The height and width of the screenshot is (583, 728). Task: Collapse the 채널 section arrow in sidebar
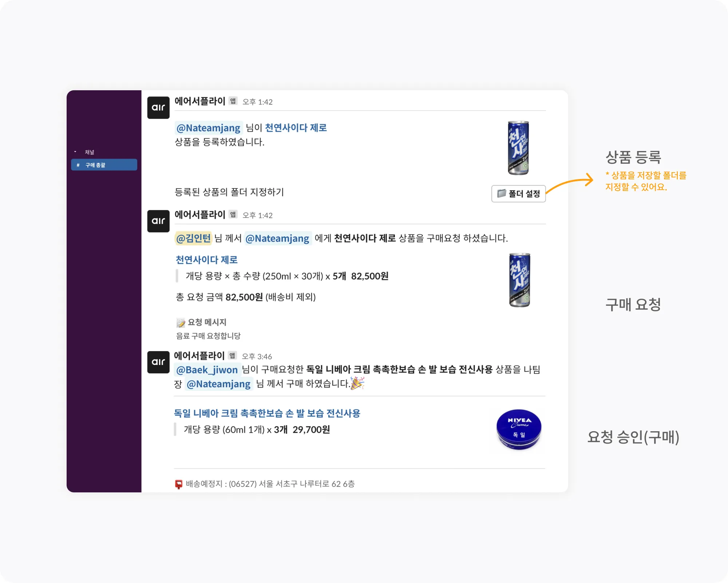click(x=75, y=152)
